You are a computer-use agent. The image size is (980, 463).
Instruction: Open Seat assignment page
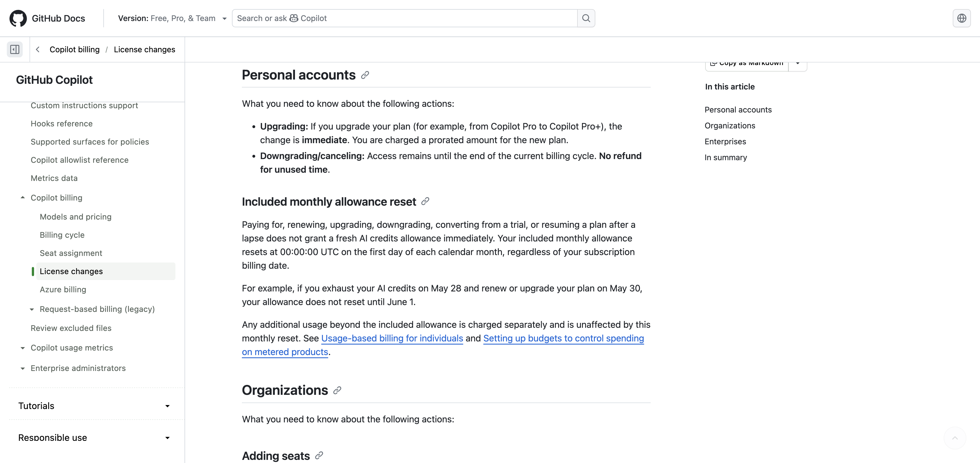[x=71, y=253]
